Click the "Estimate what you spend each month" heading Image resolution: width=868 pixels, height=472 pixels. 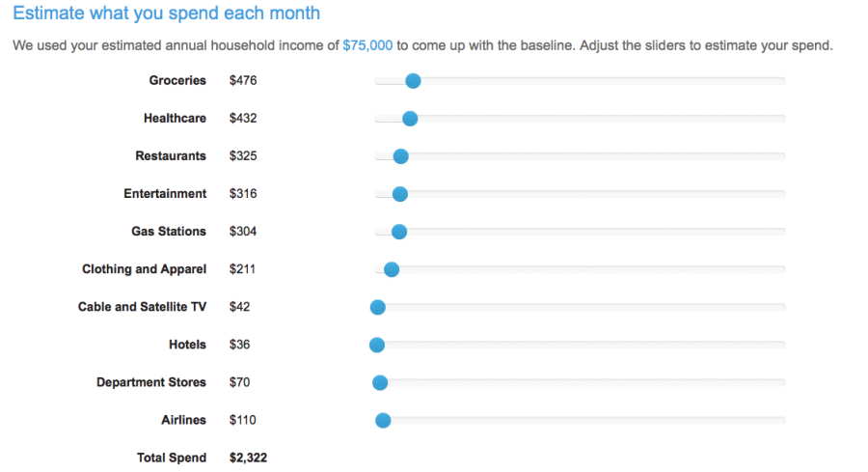(167, 14)
